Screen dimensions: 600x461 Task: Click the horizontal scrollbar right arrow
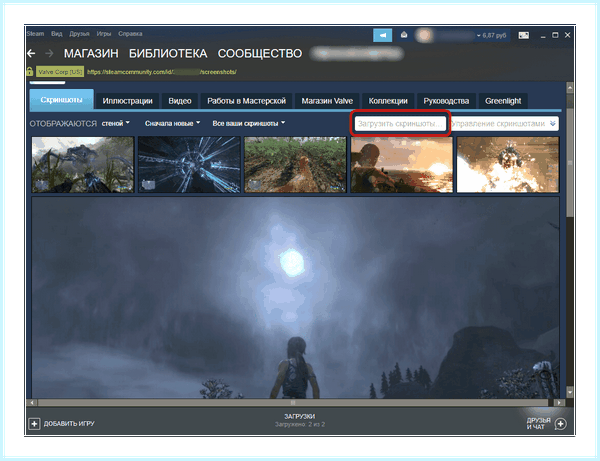point(559,402)
